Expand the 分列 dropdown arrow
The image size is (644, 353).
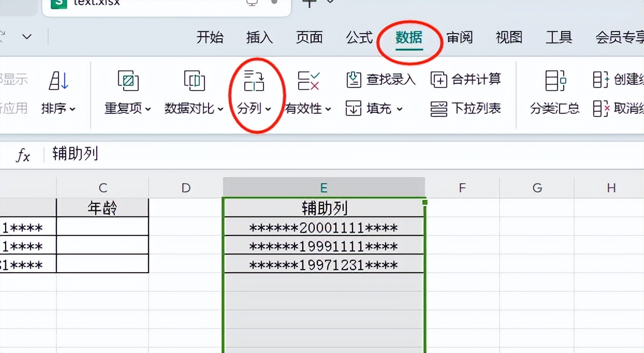pos(268,109)
